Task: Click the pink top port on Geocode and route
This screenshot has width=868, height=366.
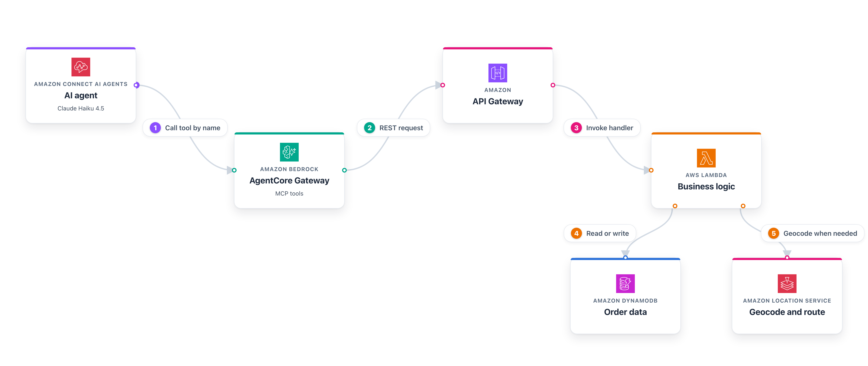Action: 787,257
